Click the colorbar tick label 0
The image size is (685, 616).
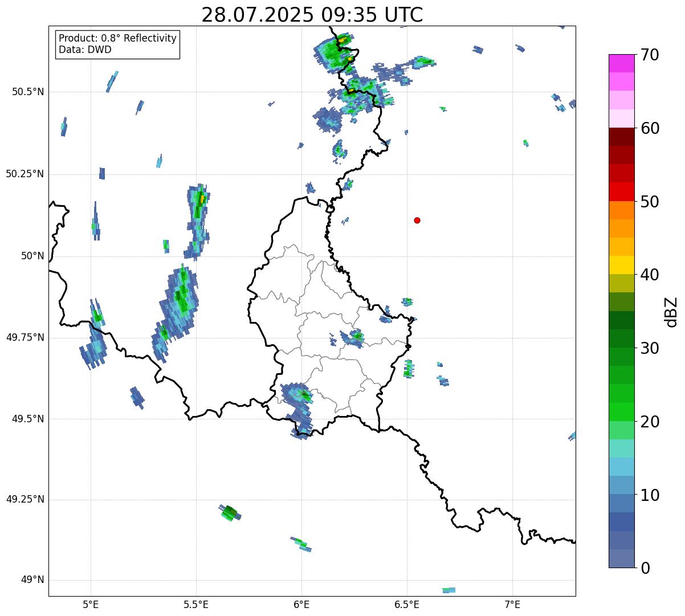(645, 568)
